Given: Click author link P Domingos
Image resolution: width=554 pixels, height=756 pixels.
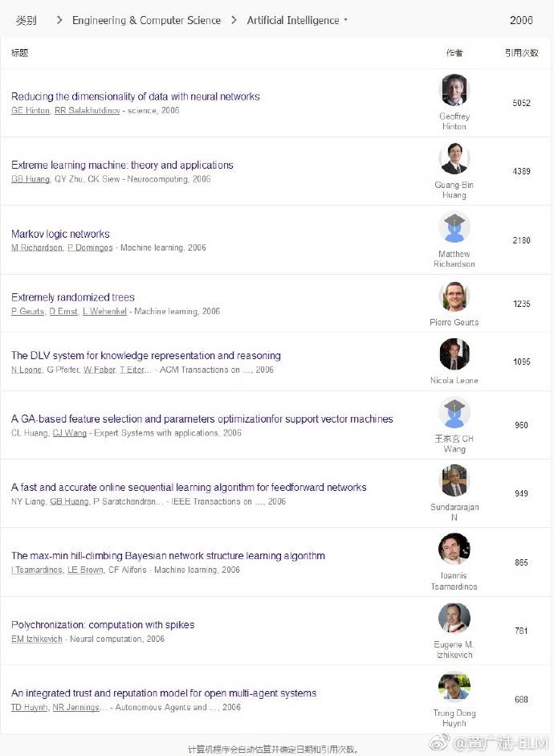Looking at the screenshot, I should click(90, 248).
